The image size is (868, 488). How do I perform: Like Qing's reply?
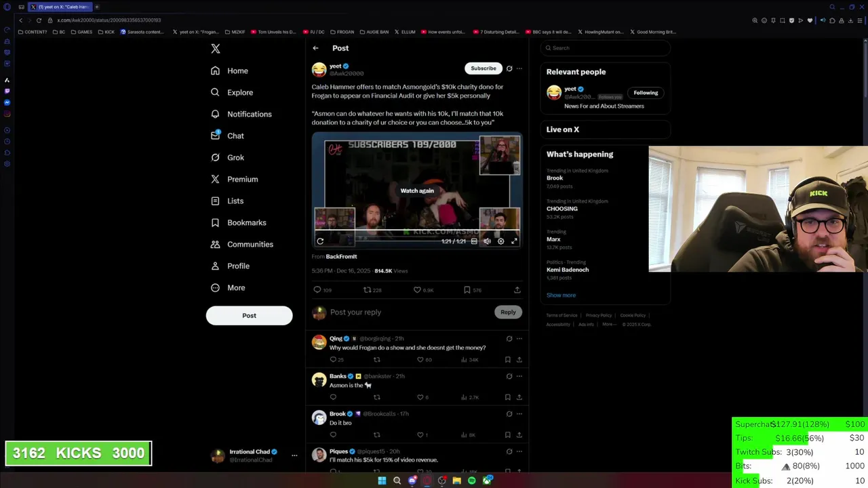tap(420, 360)
